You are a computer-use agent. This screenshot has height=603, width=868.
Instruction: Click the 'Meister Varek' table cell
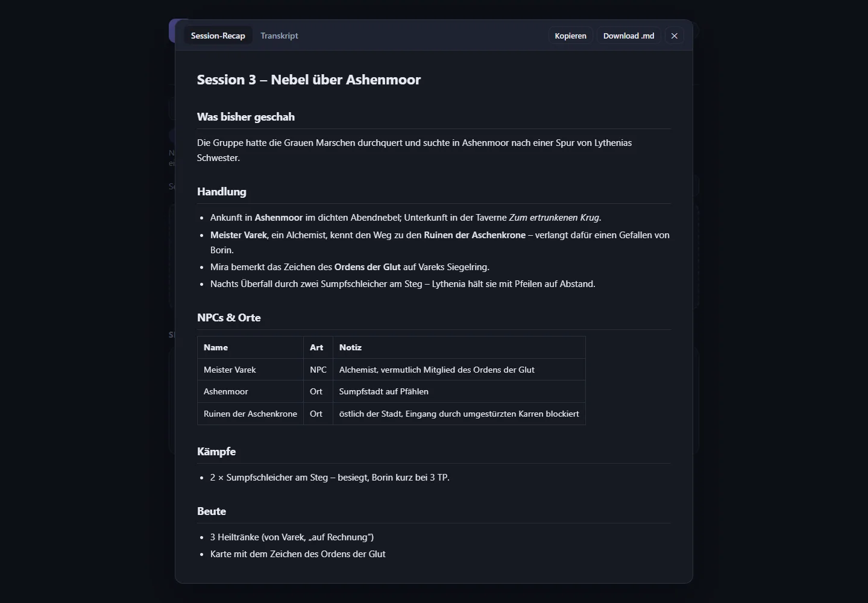250,370
